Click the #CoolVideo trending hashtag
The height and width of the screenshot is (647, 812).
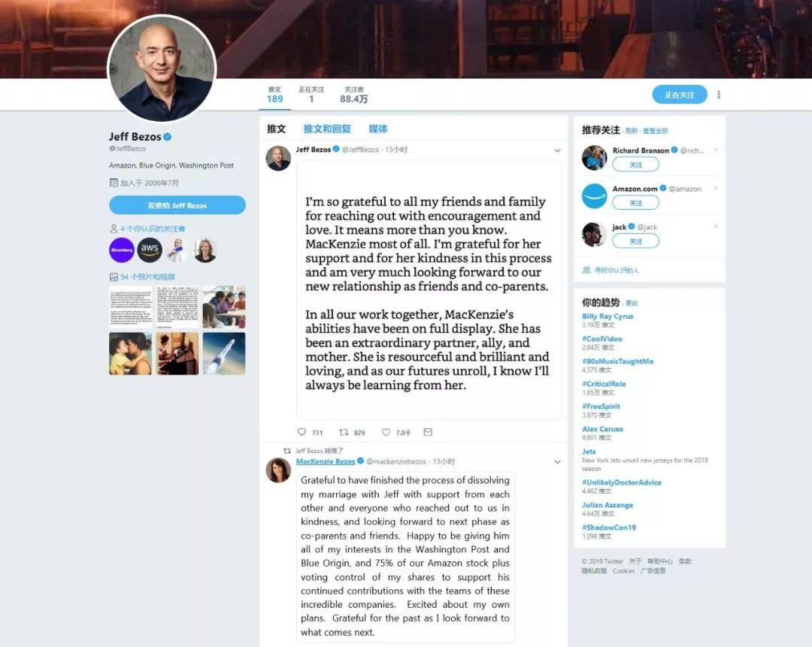click(x=601, y=339)
